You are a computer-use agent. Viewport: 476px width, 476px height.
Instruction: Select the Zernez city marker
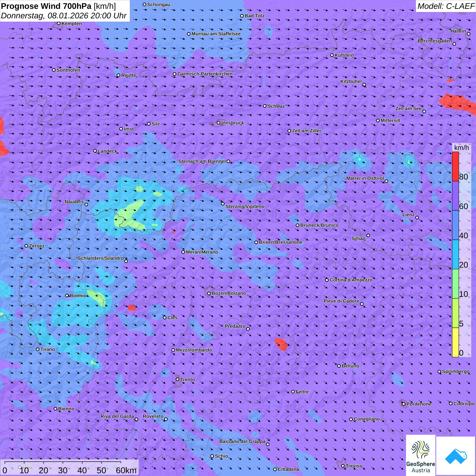pyautogui.click(x=27, y=246)
